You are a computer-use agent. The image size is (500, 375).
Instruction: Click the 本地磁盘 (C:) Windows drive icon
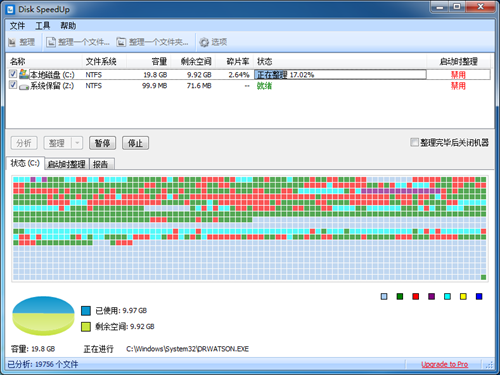pyautogui.click(x=24, y=74)
